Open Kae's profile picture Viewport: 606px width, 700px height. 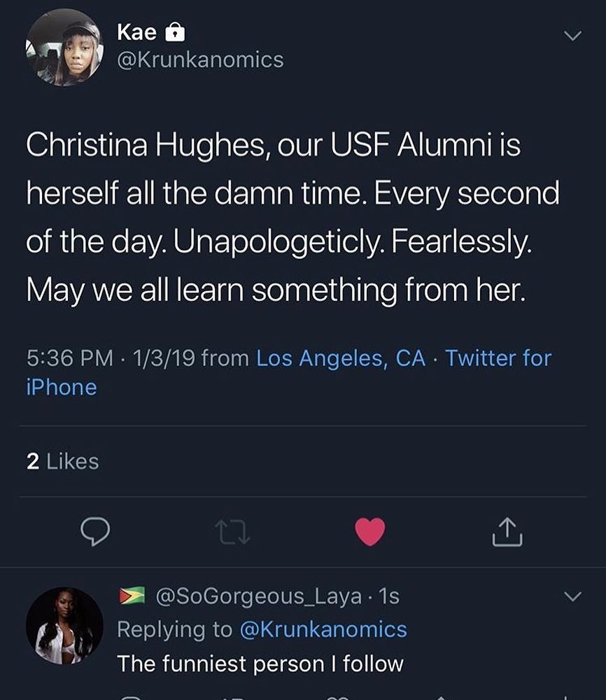64,48
